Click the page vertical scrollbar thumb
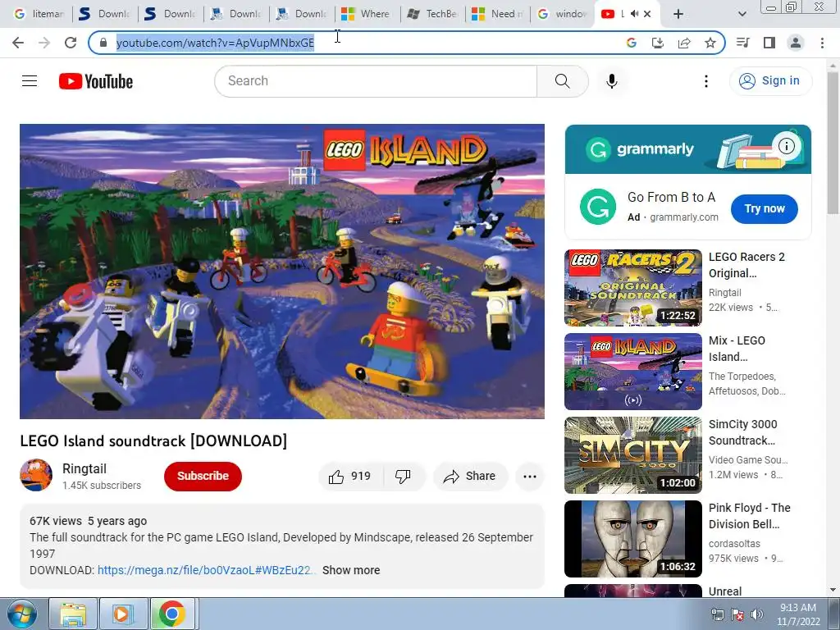Image resolution: width=840 pixels, height=630 pixels. click(x=833, y=142)
